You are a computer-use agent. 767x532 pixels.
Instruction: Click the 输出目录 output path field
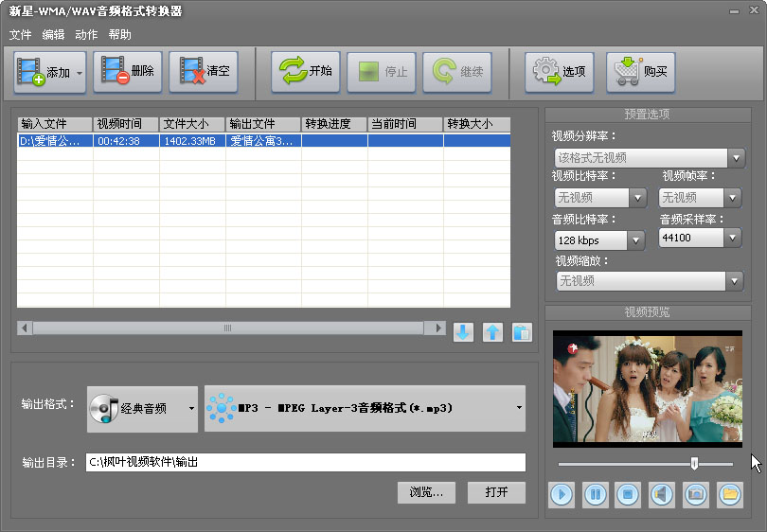tap(305, 462)
